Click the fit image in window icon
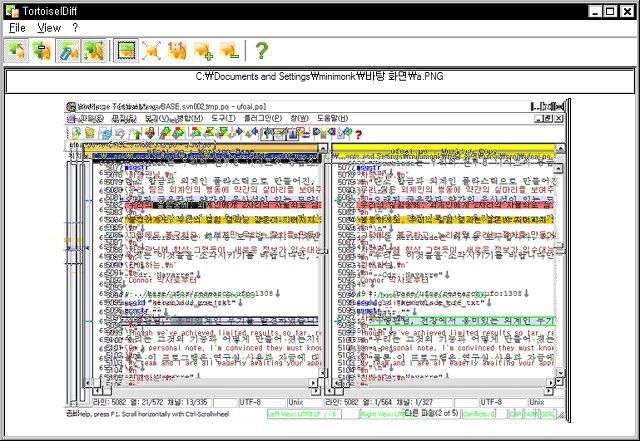640x441 pixels. coord(151,51)
